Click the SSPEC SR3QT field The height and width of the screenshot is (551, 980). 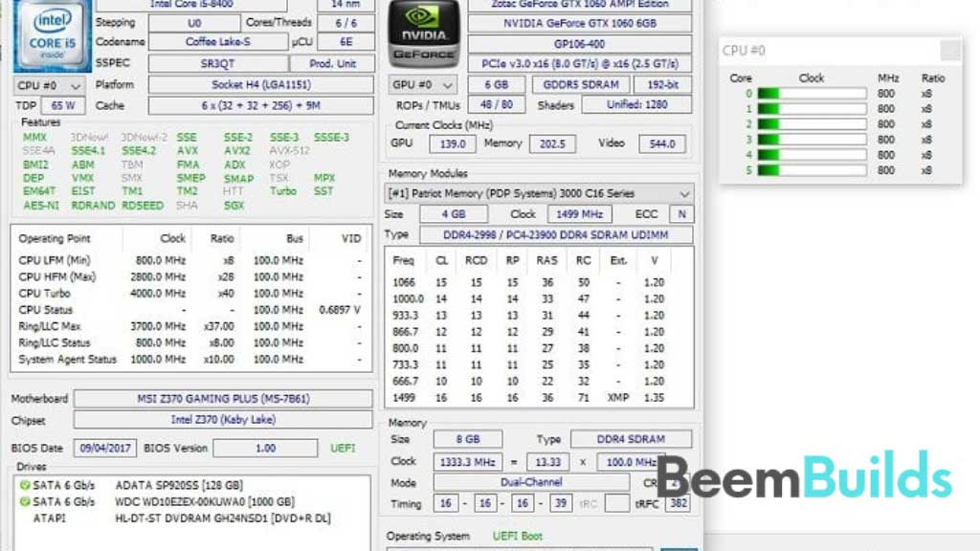tap(217, 64)
